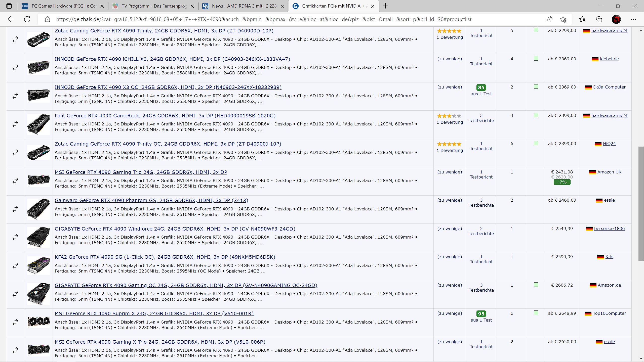Click the page vertical scrollbar thumb
644x362 pixels.
(641, 204)
